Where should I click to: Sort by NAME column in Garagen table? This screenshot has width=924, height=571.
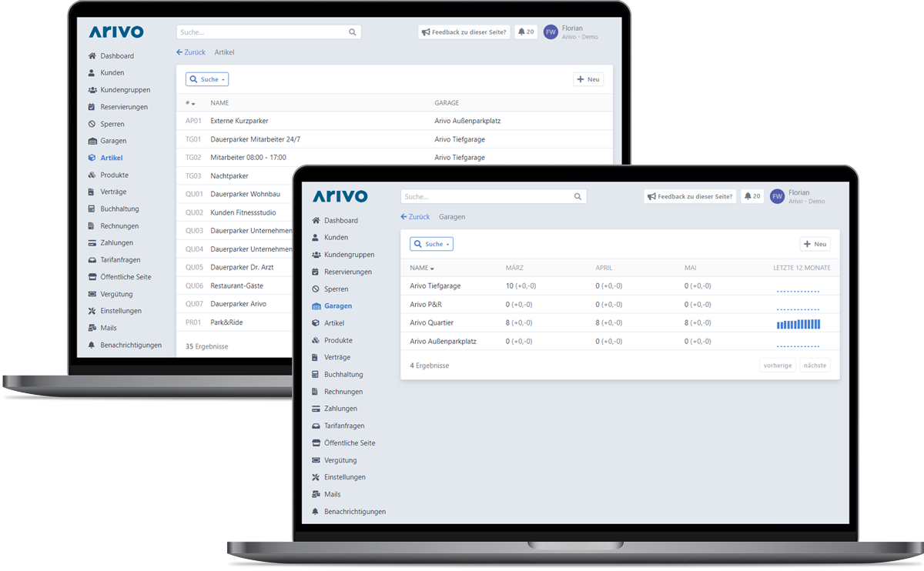[x=422, y=268]
